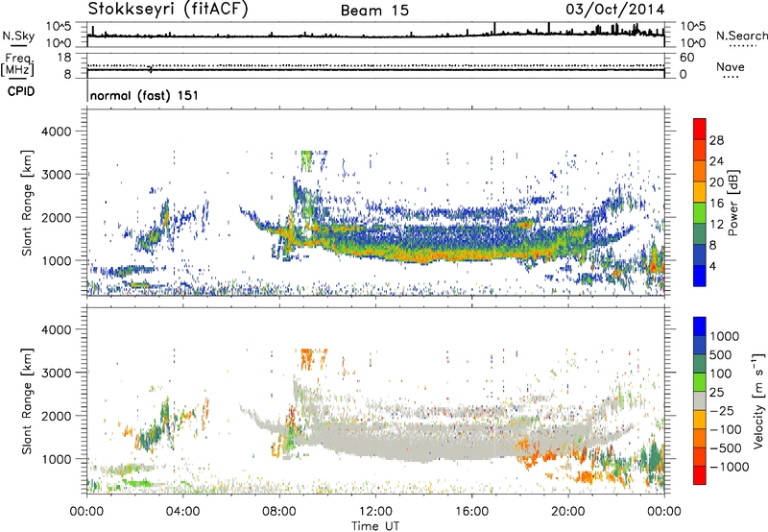
Task: Click the '-500' label on Velocity colorbar
Action: pos(725,447)
